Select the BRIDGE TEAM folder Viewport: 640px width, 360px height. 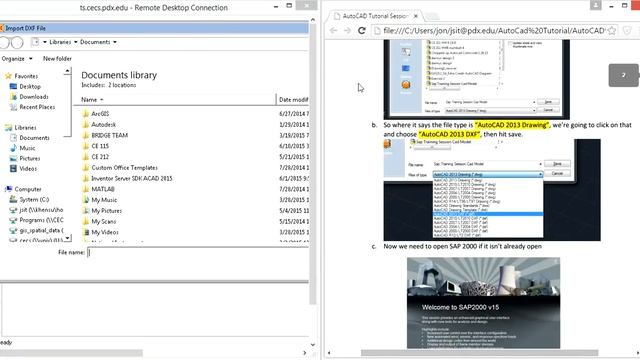[x=109, y=135]
